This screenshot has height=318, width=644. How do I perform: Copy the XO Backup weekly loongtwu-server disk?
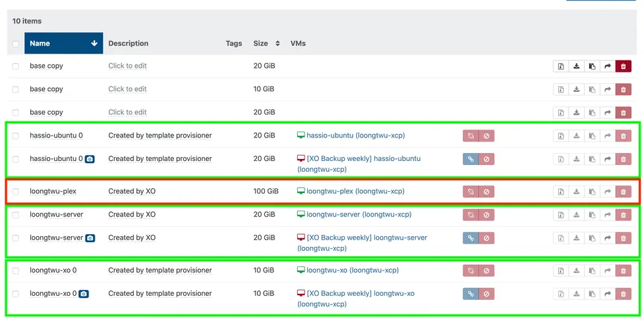tap(592, 238)
